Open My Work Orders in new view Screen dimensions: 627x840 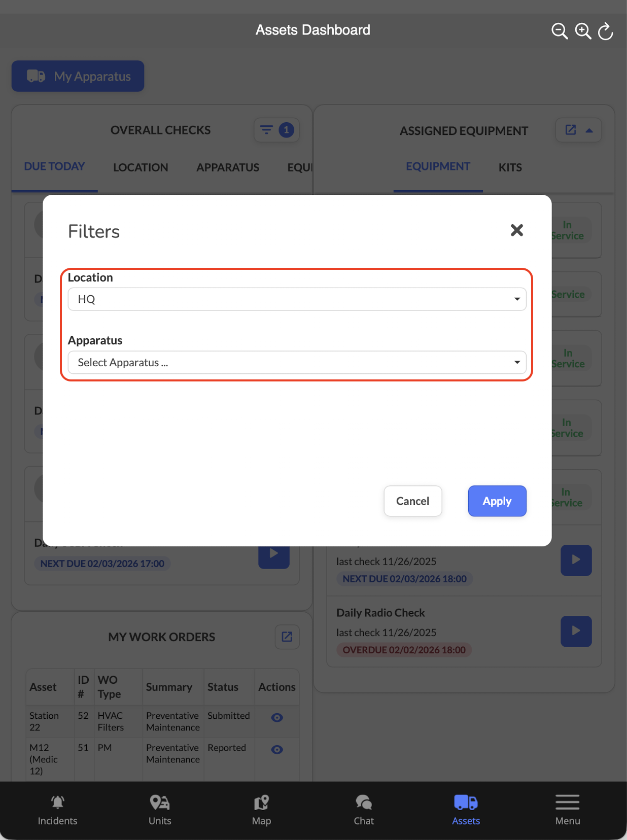(x=287, y=637)
